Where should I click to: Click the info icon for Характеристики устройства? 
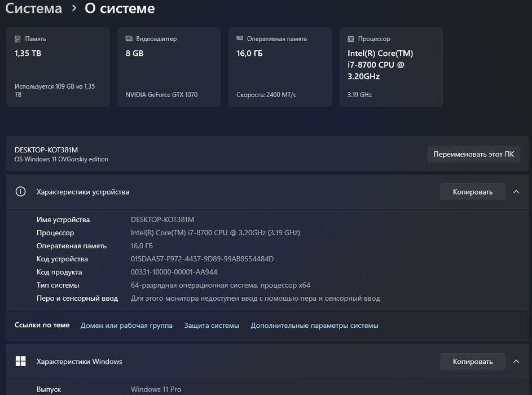(x=21, y=192)
